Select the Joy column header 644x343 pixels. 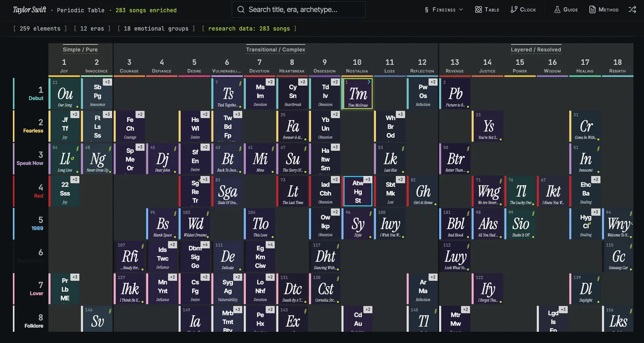pos(64,66)
